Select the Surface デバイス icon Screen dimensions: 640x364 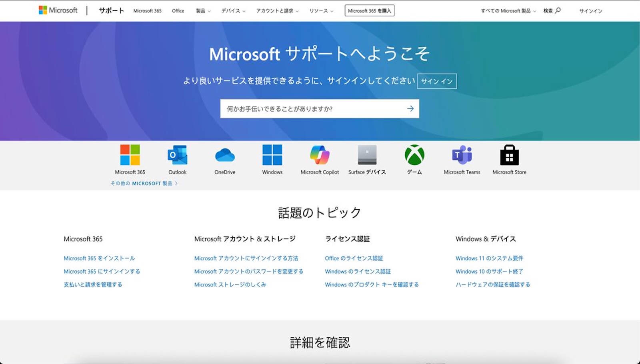367,155
